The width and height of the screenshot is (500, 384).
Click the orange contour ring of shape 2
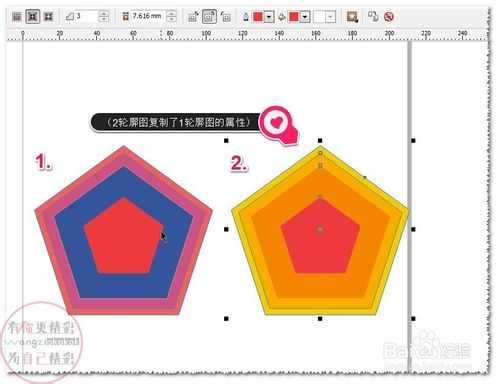320,286
